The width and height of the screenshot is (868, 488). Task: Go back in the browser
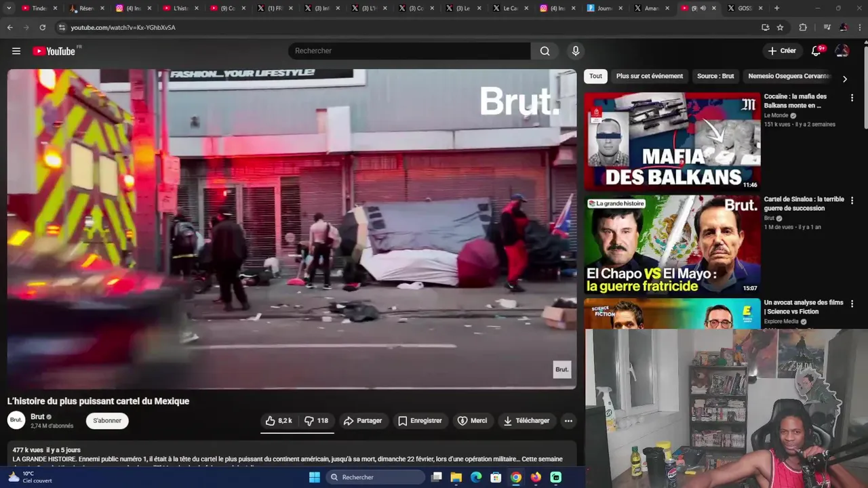[x=9, y=27]
